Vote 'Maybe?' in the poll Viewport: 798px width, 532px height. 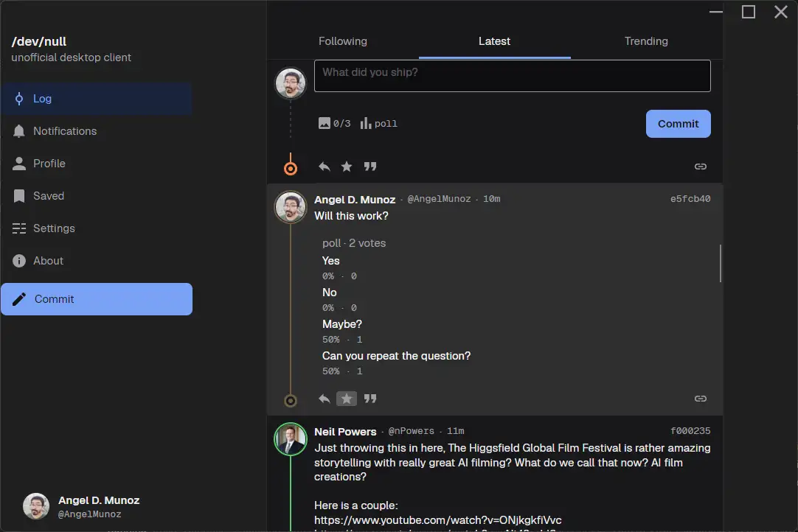coord(342,324)
